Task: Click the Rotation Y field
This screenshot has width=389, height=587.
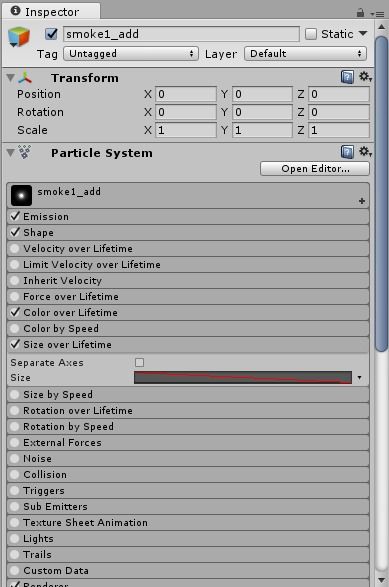Action: point(262,112)
